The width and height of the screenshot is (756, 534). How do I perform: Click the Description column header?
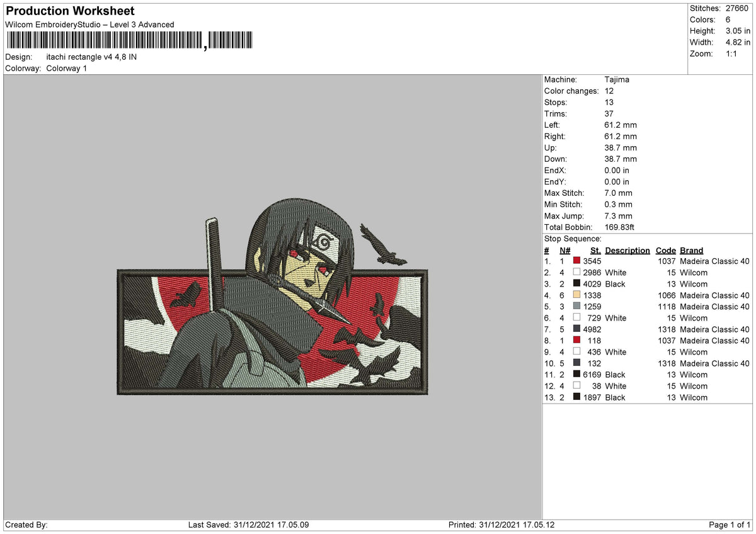point(627,250)
